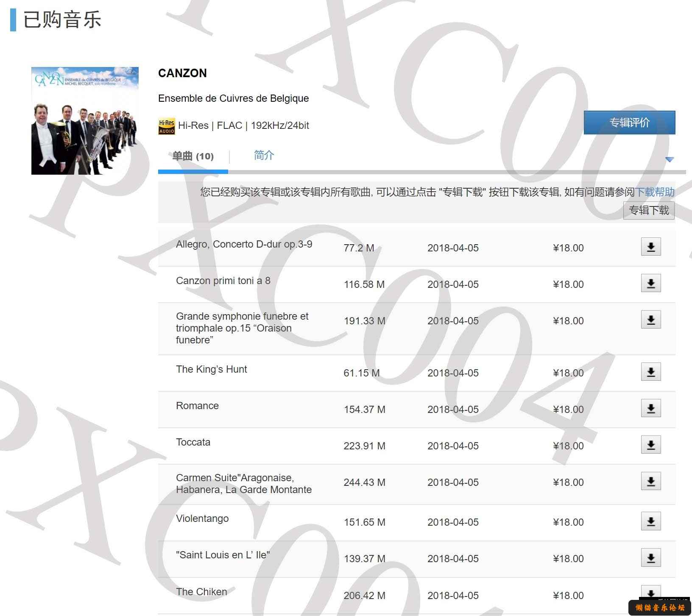
Task: Click the ¥18.00 price in the Toccata row
Action: (568, 446)
